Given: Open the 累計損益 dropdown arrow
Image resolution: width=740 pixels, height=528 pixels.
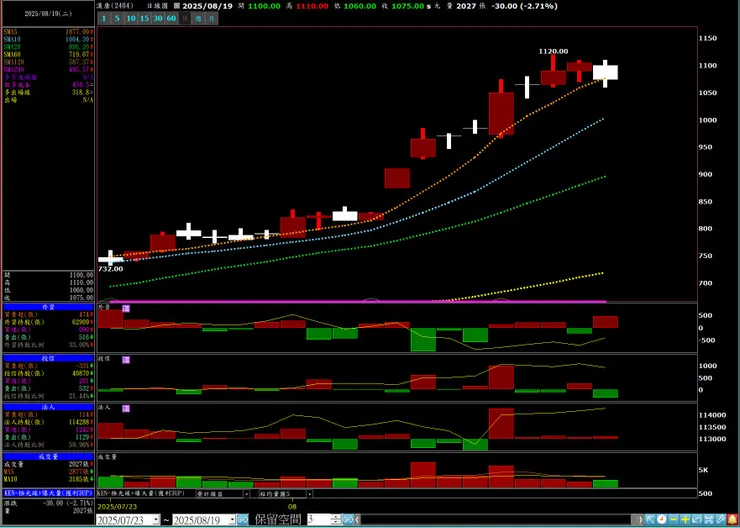Looking at the screenshot, I should 246,494.
